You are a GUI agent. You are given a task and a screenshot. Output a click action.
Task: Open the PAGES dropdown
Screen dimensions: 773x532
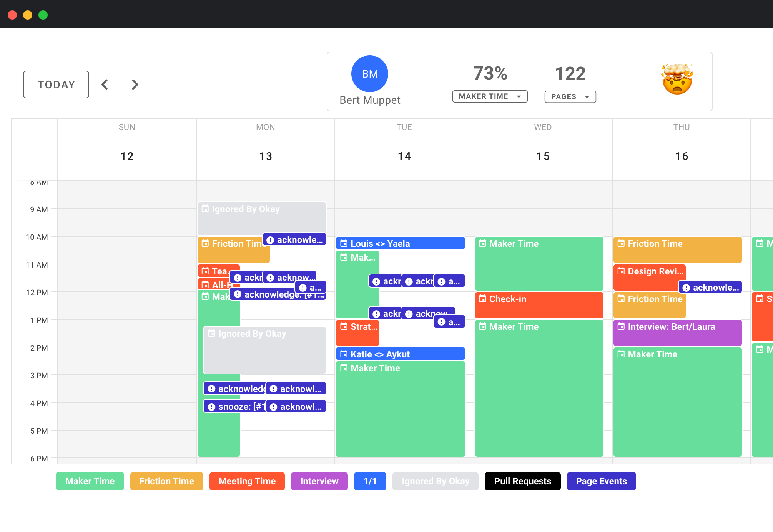point(570,97)
